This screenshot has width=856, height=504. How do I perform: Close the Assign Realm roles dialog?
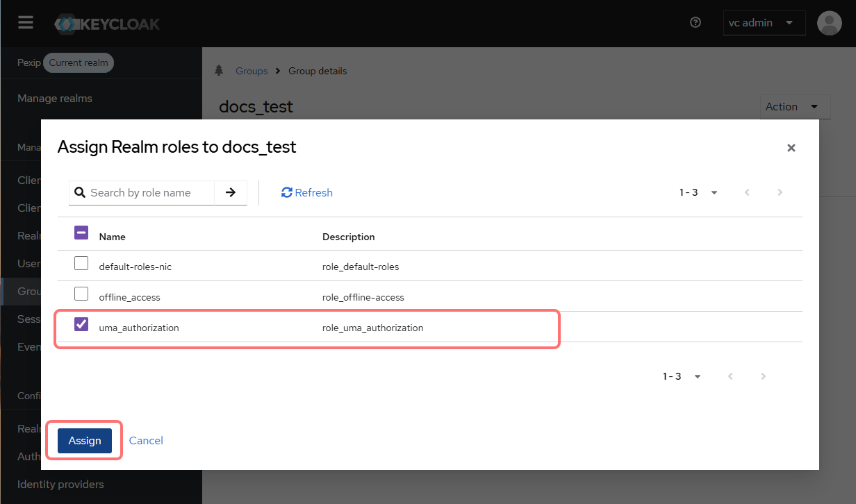point(791,148)
